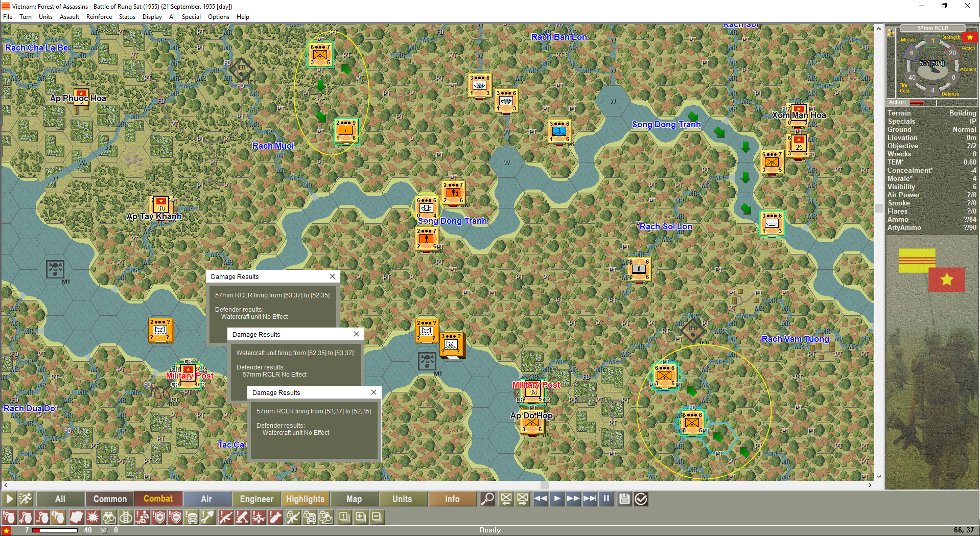980x536 pixels.
Task: Pause the replay with the pause button
Action: pos(606,499)
